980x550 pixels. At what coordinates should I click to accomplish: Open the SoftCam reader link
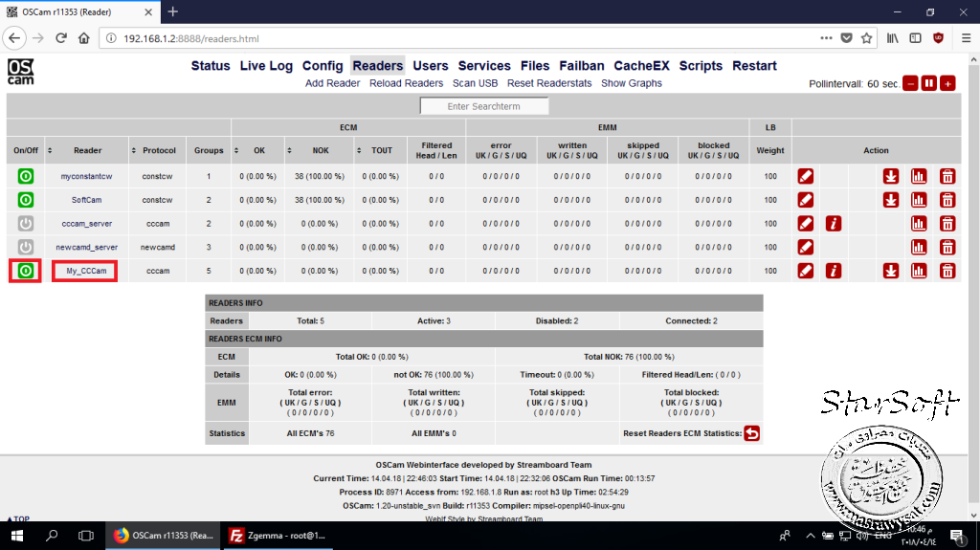click(x=86, y=200)
